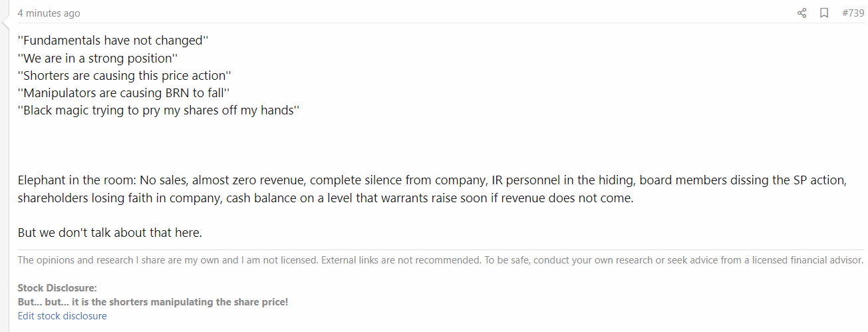Click the share icon on the post
This screenshot has width=868, height=332.
[801, 13]
